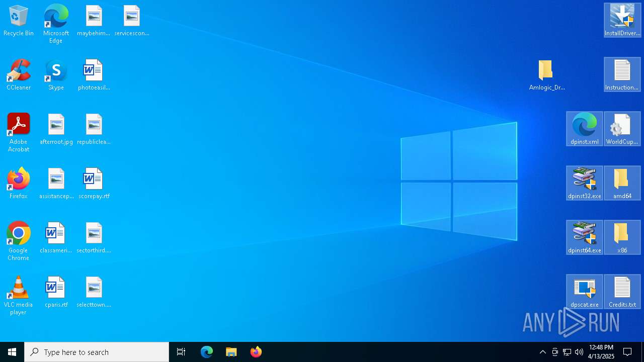Launch Edge from the taskbar
644x362 pixels.
(207, 352)
